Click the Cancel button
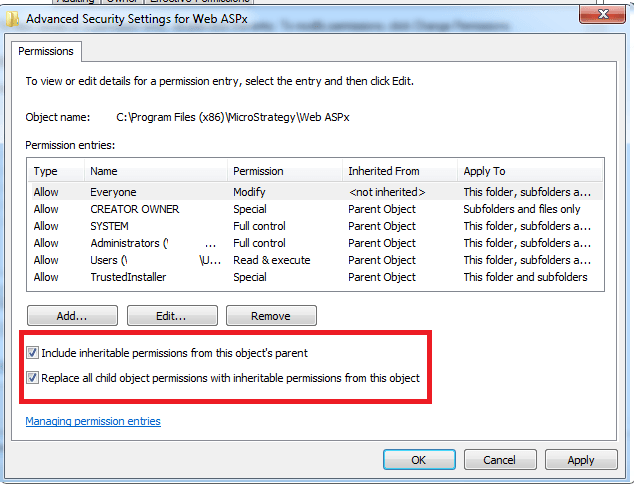 499,460
